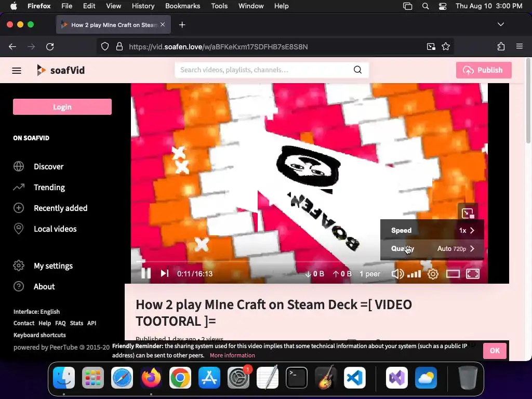The width and height of the screenshot is (532, 399).
Task: Open Google Chrome from the Dock
Action: [180, 378]
